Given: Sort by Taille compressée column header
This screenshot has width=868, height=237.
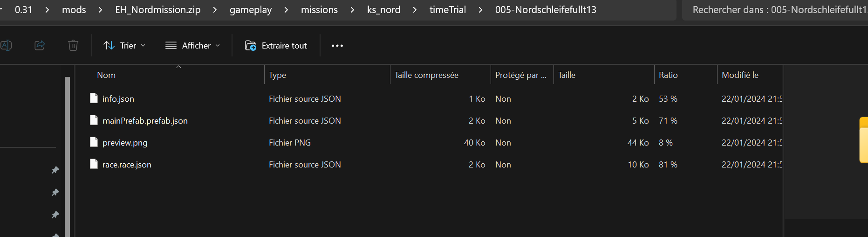Looking at the screenshot, I should tap(426, 75).
